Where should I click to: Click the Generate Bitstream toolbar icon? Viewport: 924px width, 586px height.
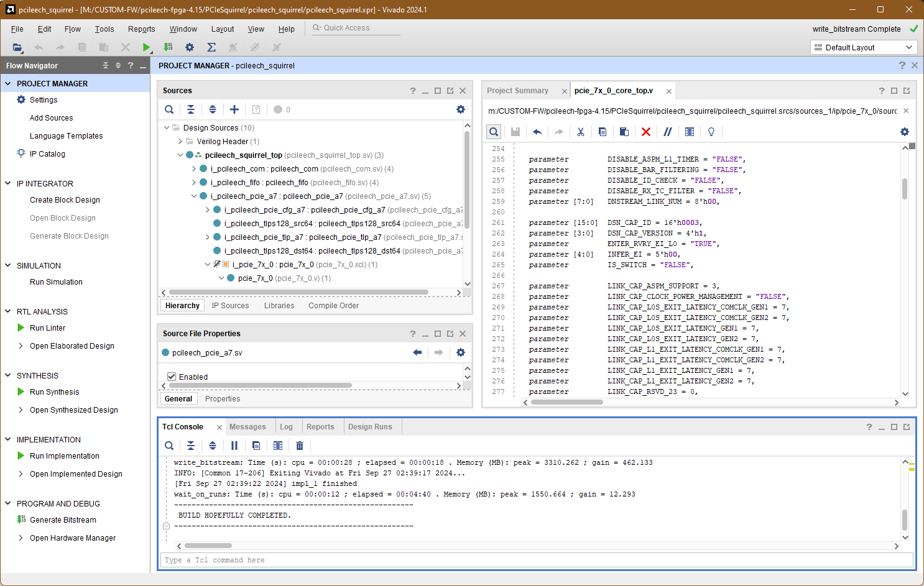(168, 47)
